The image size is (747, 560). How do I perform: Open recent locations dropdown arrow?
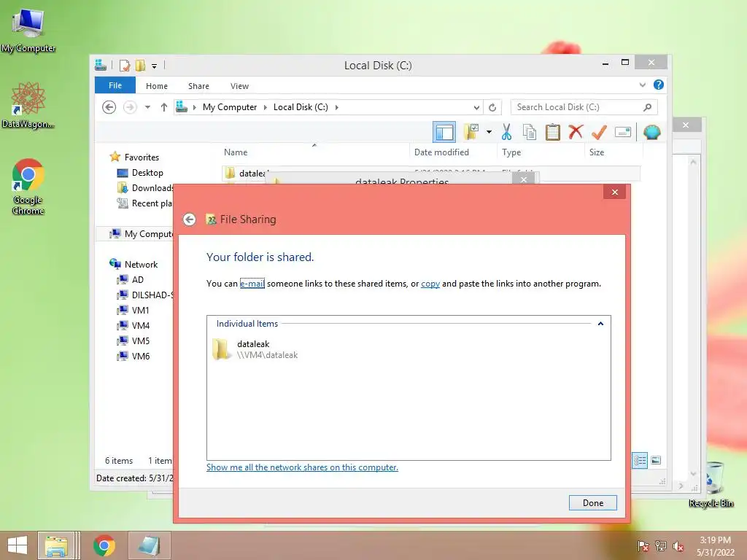tap(147, 107)
